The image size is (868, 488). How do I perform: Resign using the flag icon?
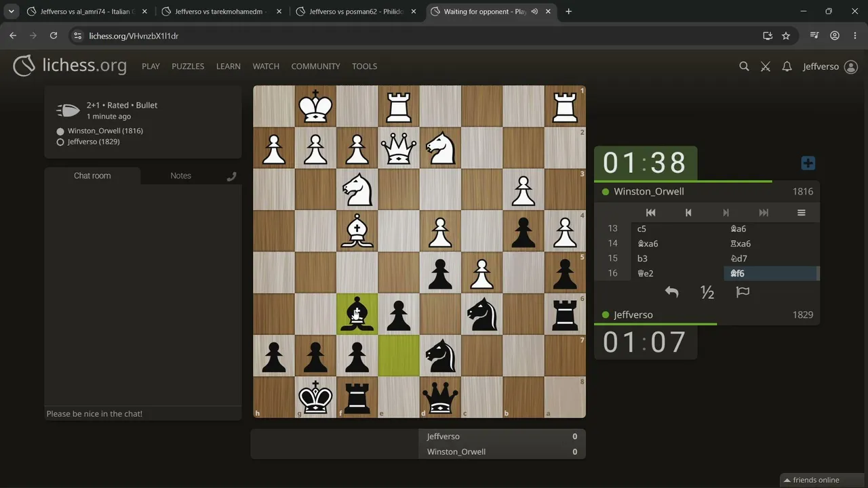[x=743, y=292]
